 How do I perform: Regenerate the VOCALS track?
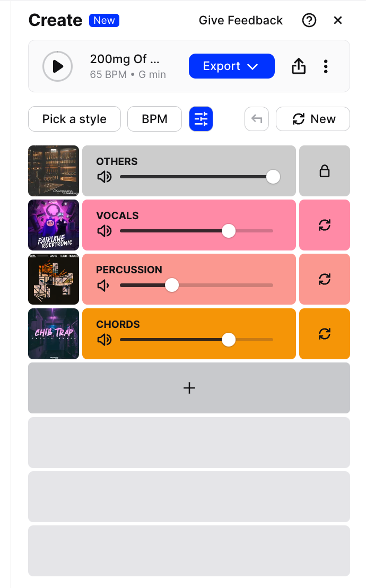tap(324, 224)
